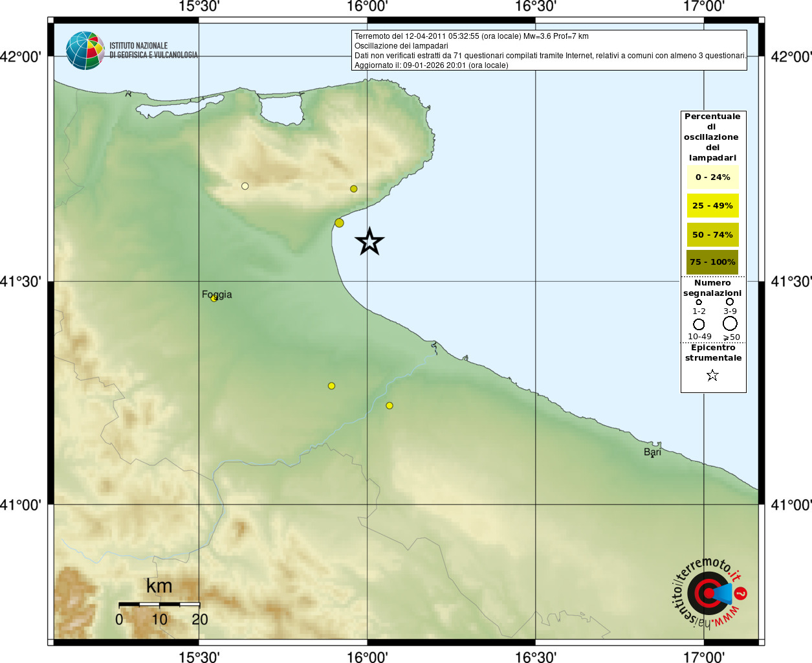812x663 pixels.
Task: Click the 'Dati non verificati' description line
Action: [x=550, y=56]
